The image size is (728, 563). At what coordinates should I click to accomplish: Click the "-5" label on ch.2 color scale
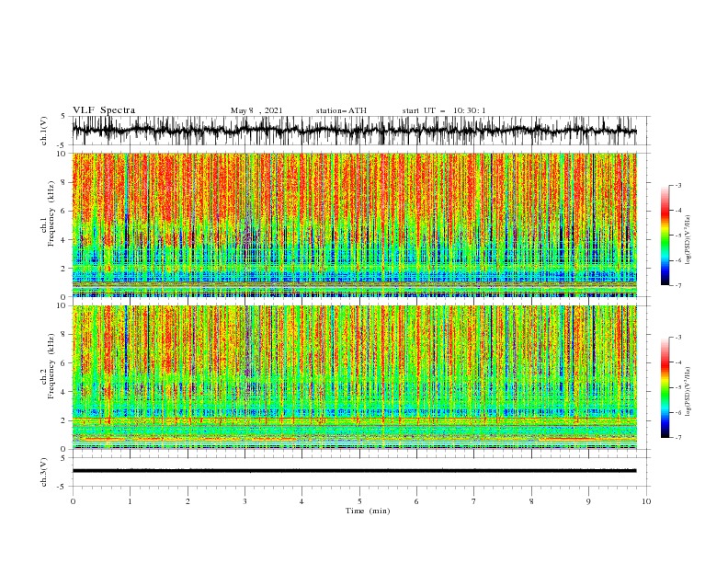678,387
